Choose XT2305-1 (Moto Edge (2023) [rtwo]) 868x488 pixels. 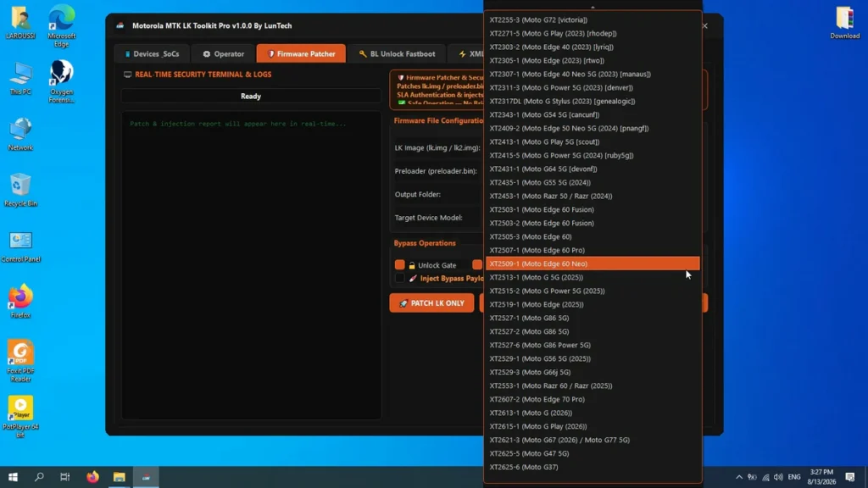(593, 60)
